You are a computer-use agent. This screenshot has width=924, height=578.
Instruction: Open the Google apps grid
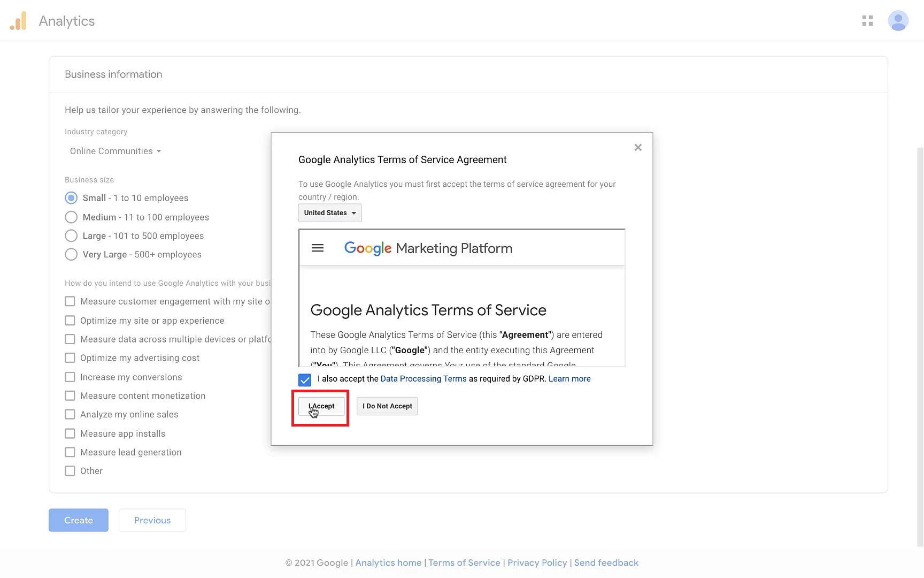[867, 21]
